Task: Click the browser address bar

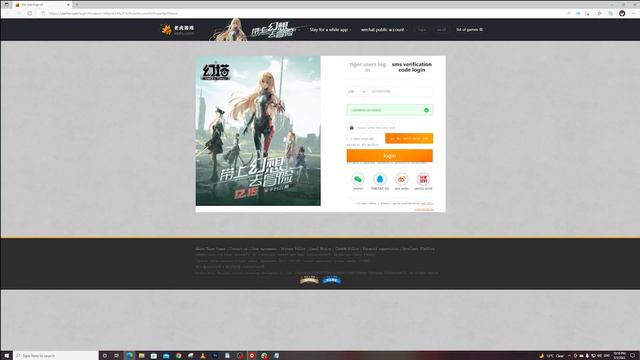Action: [x=302, y=13]
